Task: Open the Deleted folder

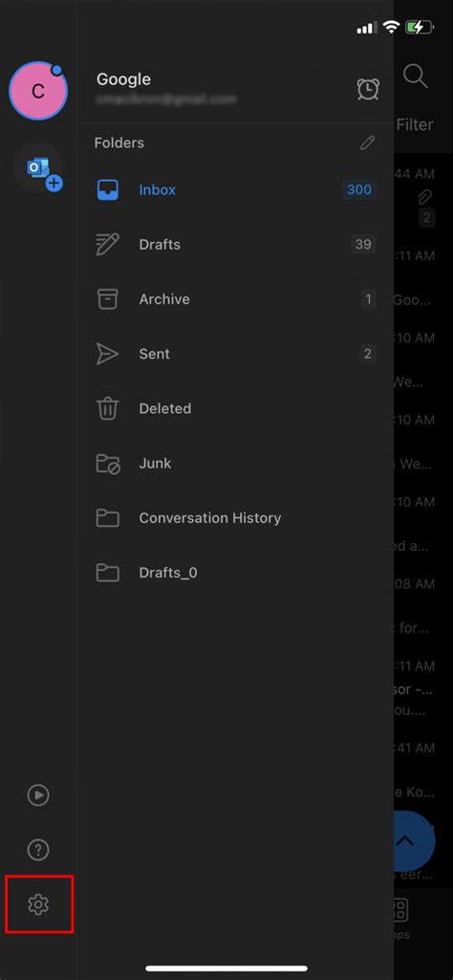Action: (x=235, y=408)
